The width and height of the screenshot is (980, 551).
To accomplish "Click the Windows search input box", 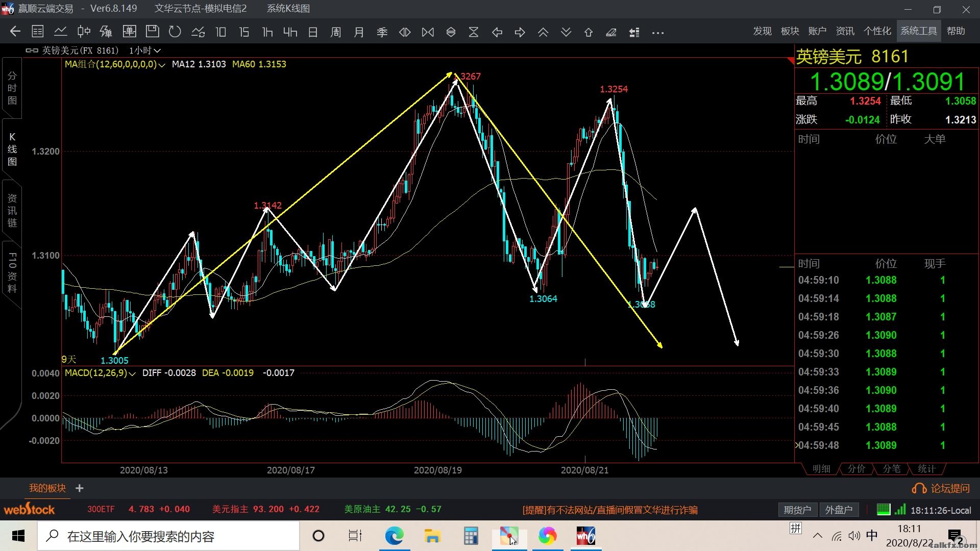I will 168,536.
